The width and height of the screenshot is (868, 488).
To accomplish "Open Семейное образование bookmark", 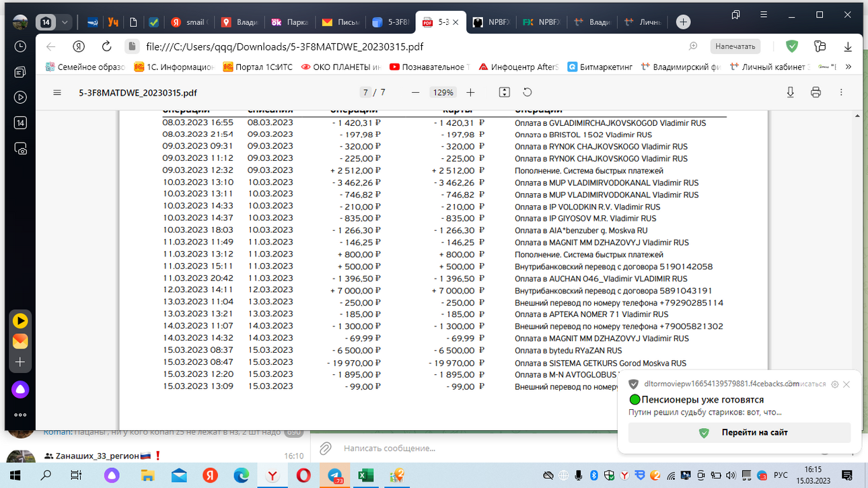I will (x=85, y=67).
